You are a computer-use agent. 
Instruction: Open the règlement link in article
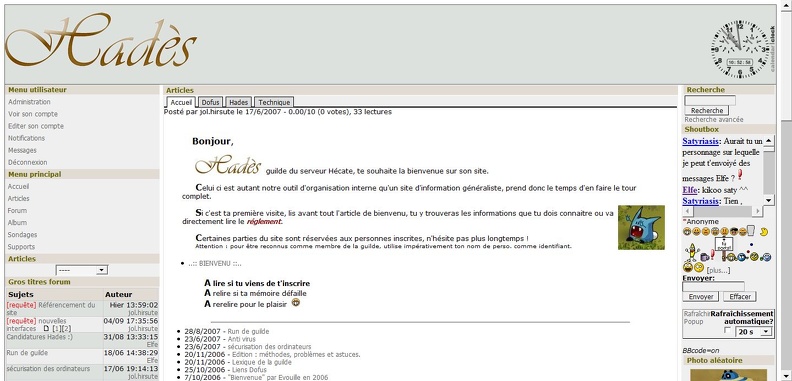coord(264,221)
